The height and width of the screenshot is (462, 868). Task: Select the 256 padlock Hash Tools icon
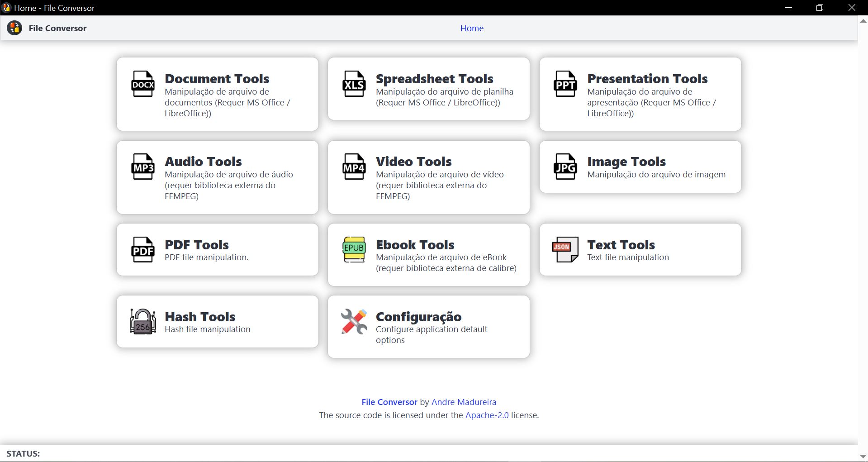[142, 322]
